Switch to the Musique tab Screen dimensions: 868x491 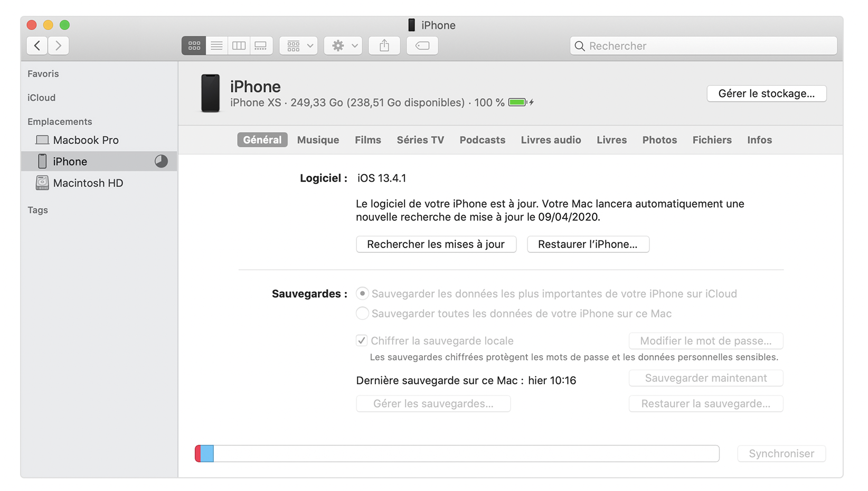tap(318, 140)
